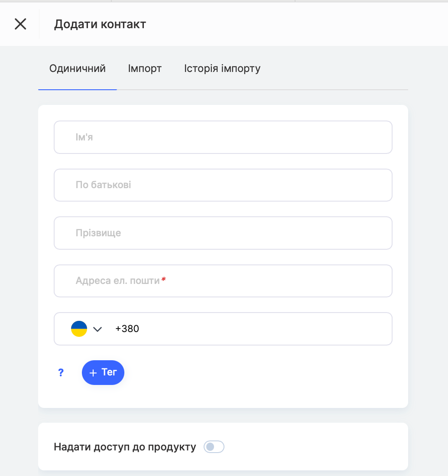Open the Історія імпорту tab
The image size is (448, 476).
[222, 68]
